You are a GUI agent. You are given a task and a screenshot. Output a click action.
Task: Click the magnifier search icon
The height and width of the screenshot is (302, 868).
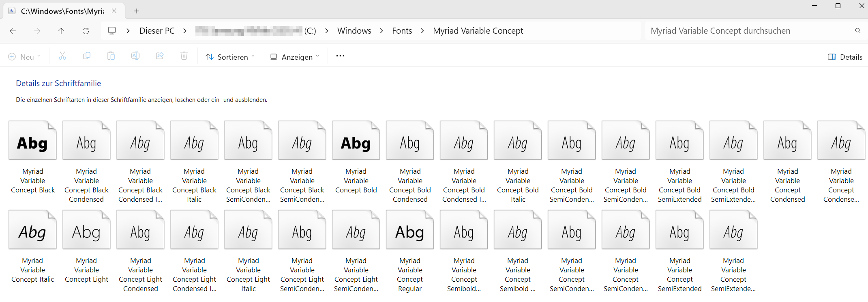click(858, 31)
